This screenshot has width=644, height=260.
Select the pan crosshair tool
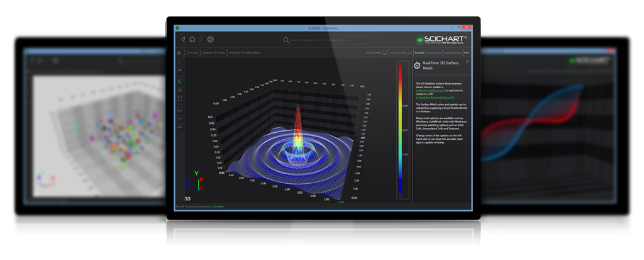[x=180, y=90]
